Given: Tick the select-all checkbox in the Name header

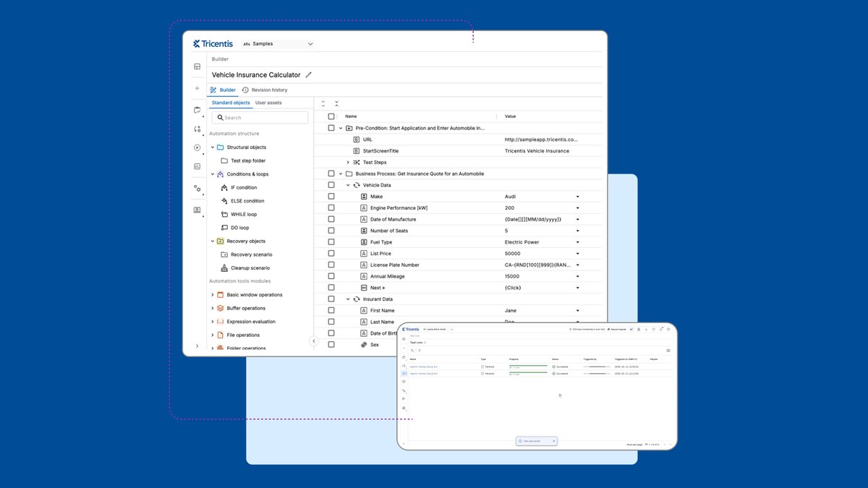Looking at the screenshot, I should (x=331, y=116).
